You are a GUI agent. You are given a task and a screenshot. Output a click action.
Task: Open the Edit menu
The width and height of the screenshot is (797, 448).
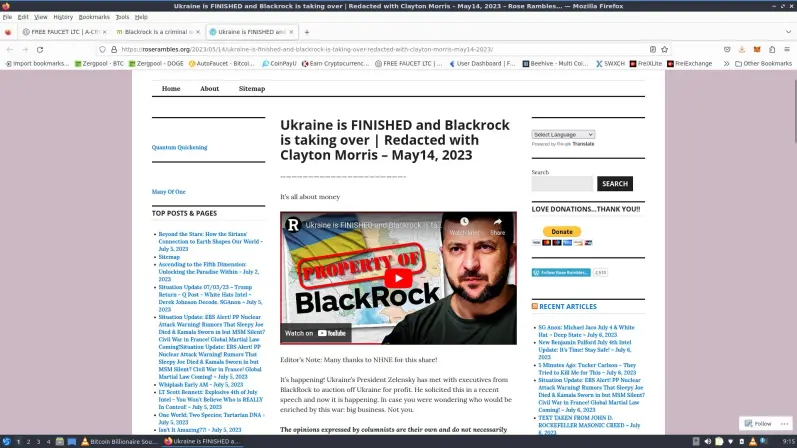23,17
